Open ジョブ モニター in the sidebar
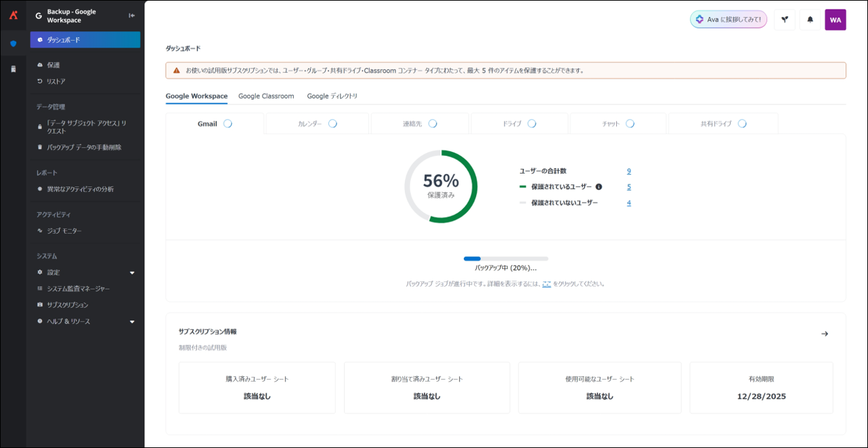The height and width of the screenshot is (448, 868). 64,231
